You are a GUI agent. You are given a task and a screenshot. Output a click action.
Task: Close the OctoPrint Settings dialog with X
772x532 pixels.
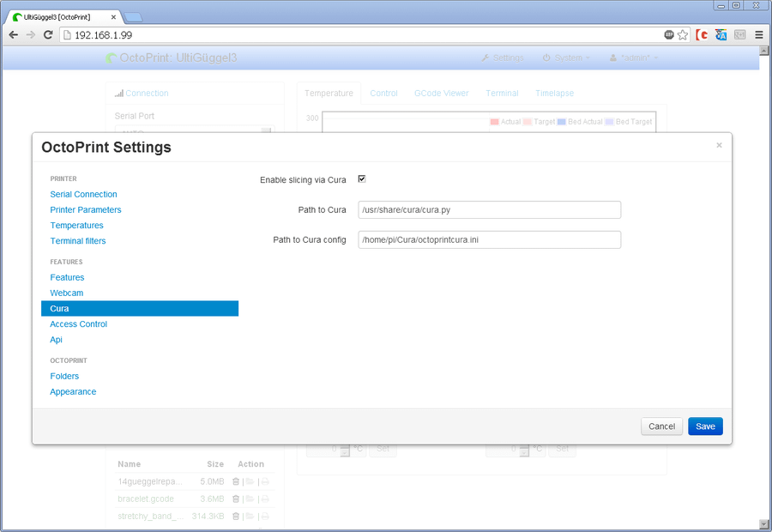pos(719,145)
